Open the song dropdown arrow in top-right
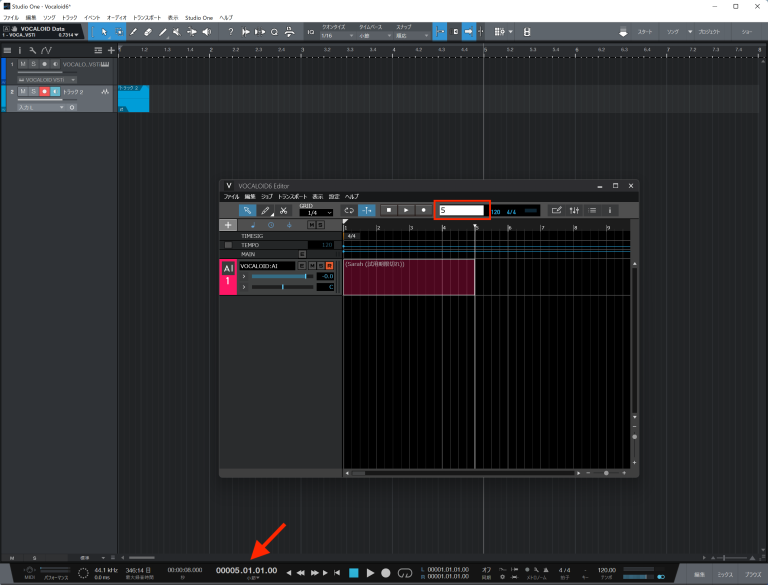This screenshot has height=585, width=768. click(690, 32)
